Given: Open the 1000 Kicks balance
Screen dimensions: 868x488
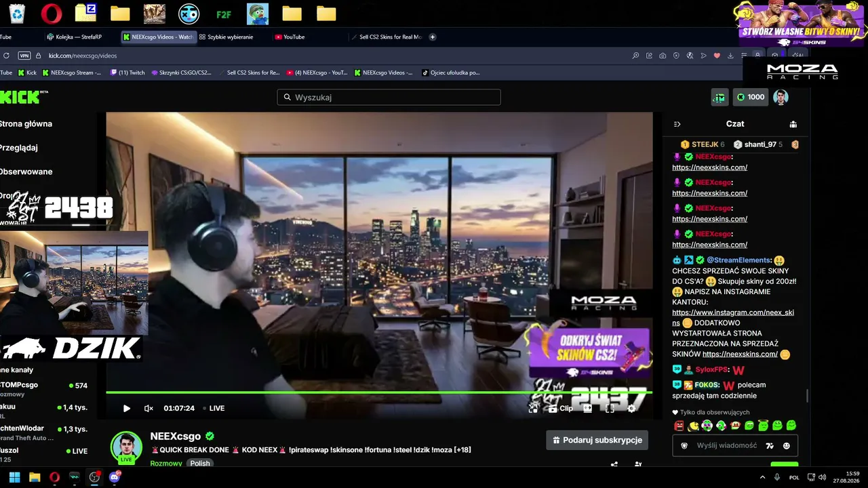Looking at the screenshot, I should click(751, 98).
